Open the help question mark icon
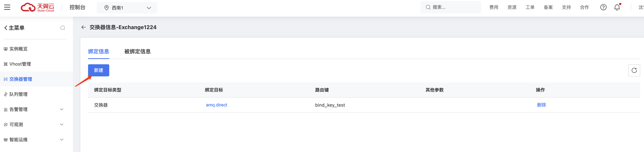Viewport: 644px width, 152px height. [603, 7]
